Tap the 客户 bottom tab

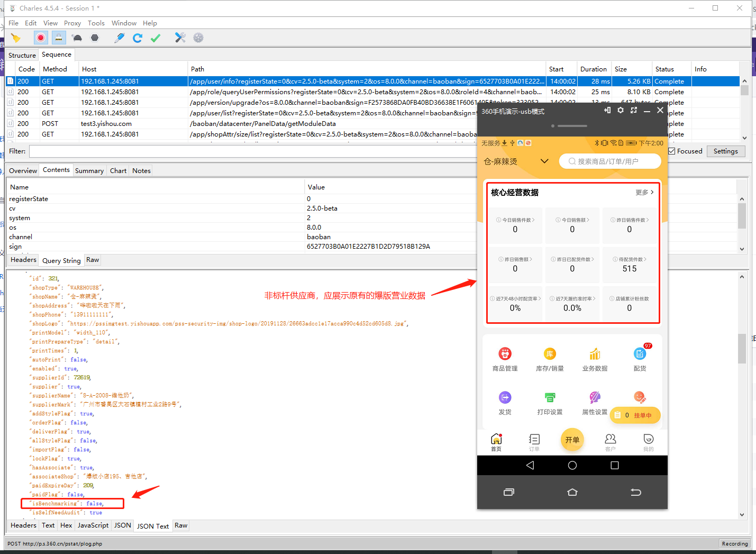(611, 442)
